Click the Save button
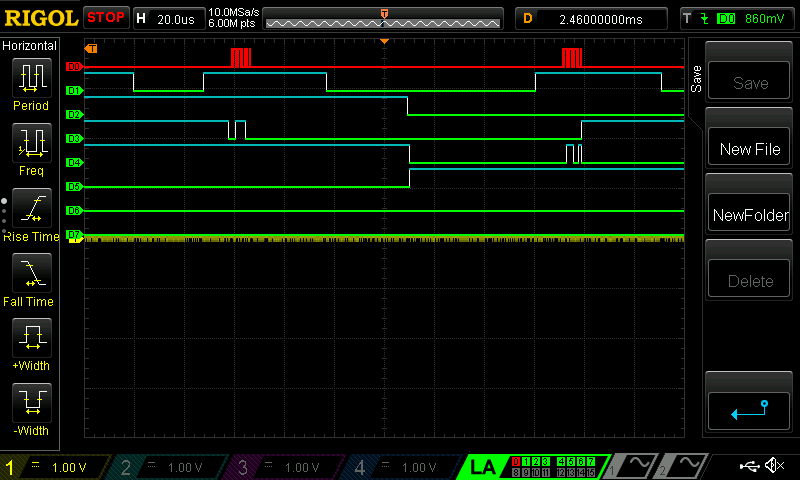The width and height of the screenshot is (800, 480). pos(749,81)
